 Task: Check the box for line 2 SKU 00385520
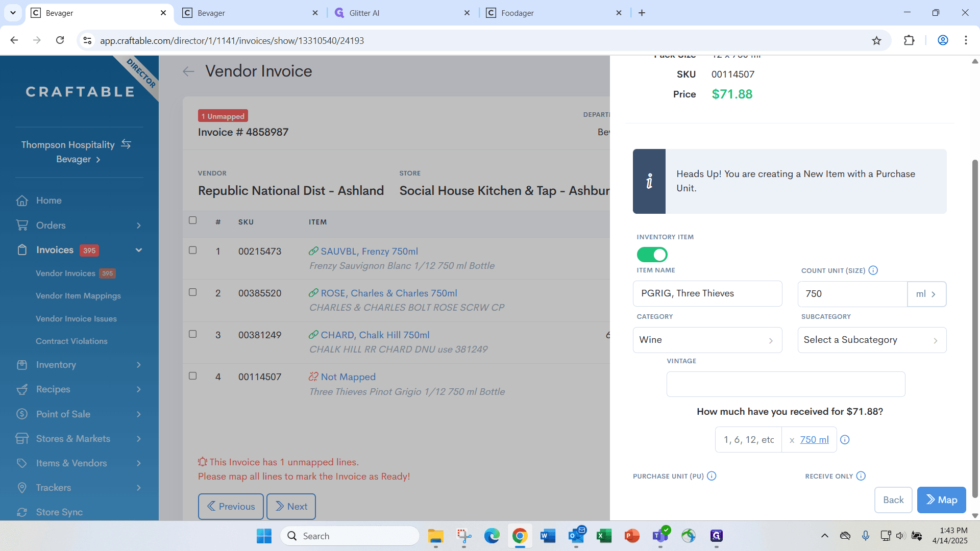click(192, 292)
